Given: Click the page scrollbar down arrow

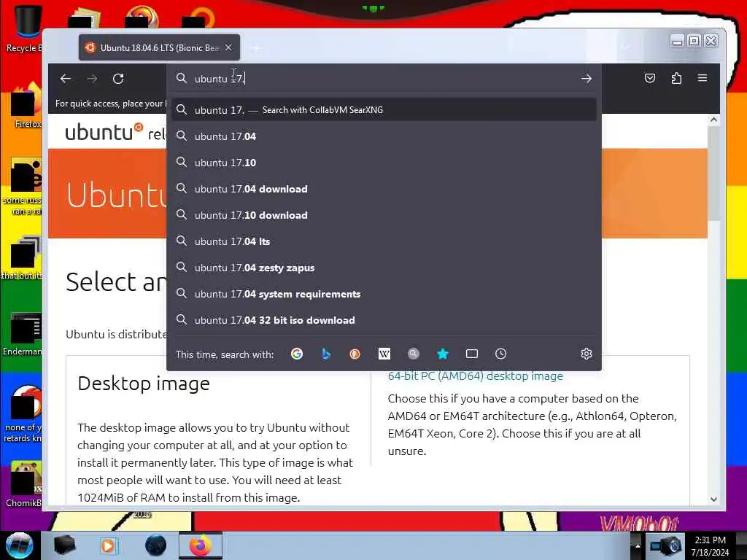Looking at the screenshot, I should click(713, 499).
